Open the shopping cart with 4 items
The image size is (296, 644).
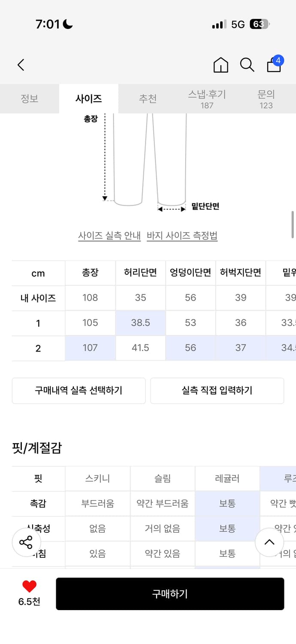[x=273, y=66]
